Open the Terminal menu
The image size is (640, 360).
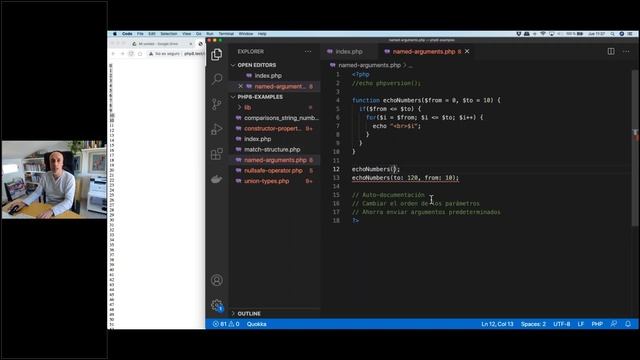point(226,34)
